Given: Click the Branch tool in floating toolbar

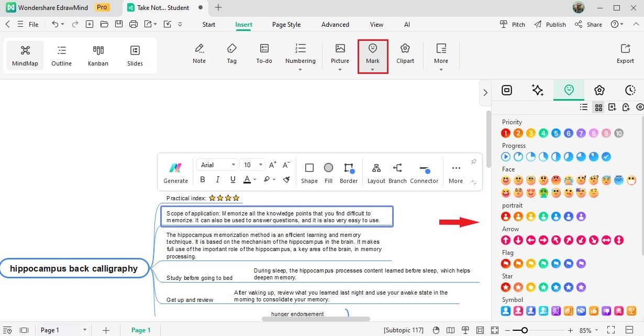Looking at the screenshot, I should tap(397, 173).
